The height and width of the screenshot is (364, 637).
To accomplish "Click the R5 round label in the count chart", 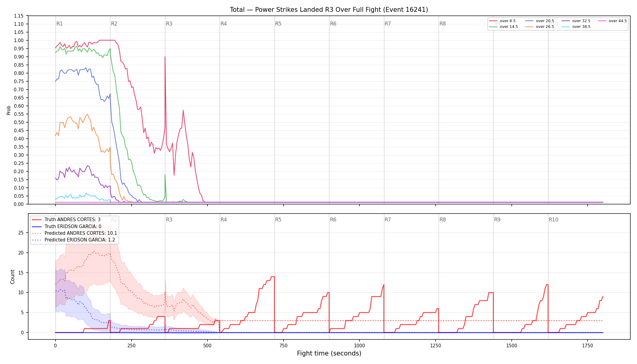I will [x=278, y=220].
